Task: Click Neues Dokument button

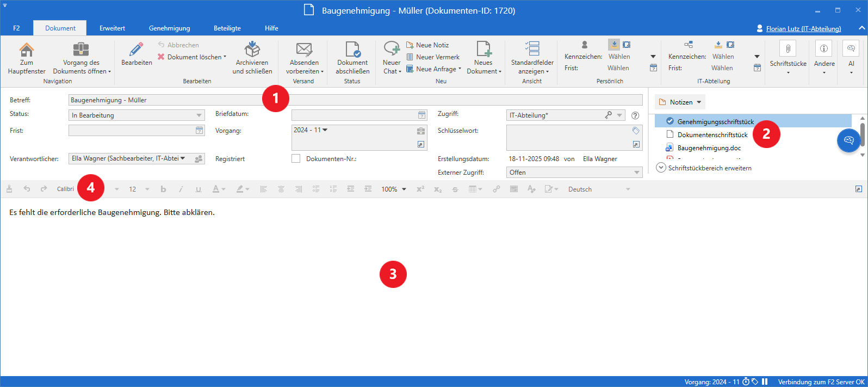Action: tap(483, 58)
